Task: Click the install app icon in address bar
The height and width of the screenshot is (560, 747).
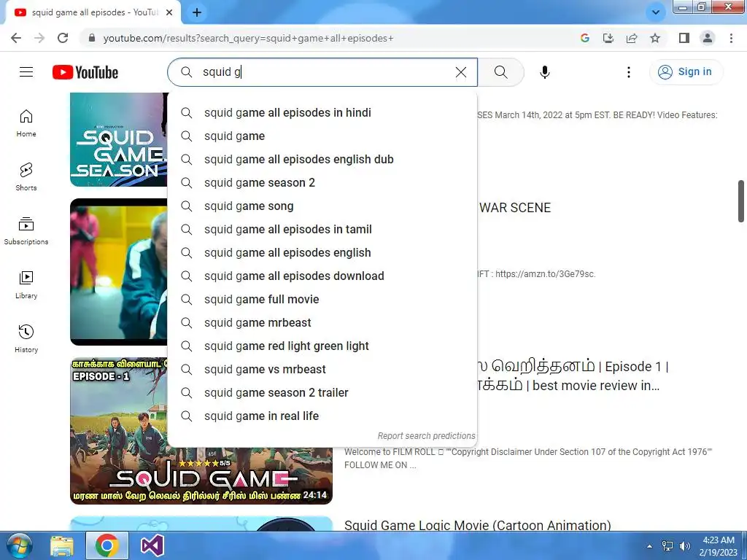Action: pos(608,38)
